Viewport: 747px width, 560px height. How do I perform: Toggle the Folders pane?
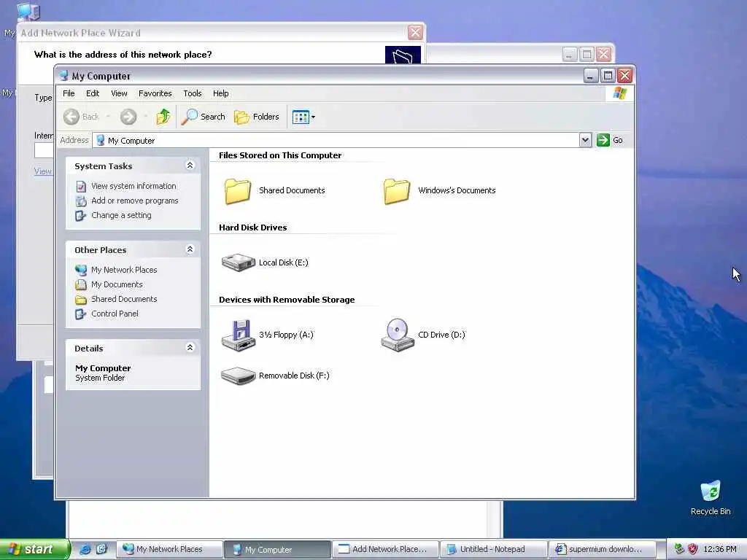pos(257,117)
